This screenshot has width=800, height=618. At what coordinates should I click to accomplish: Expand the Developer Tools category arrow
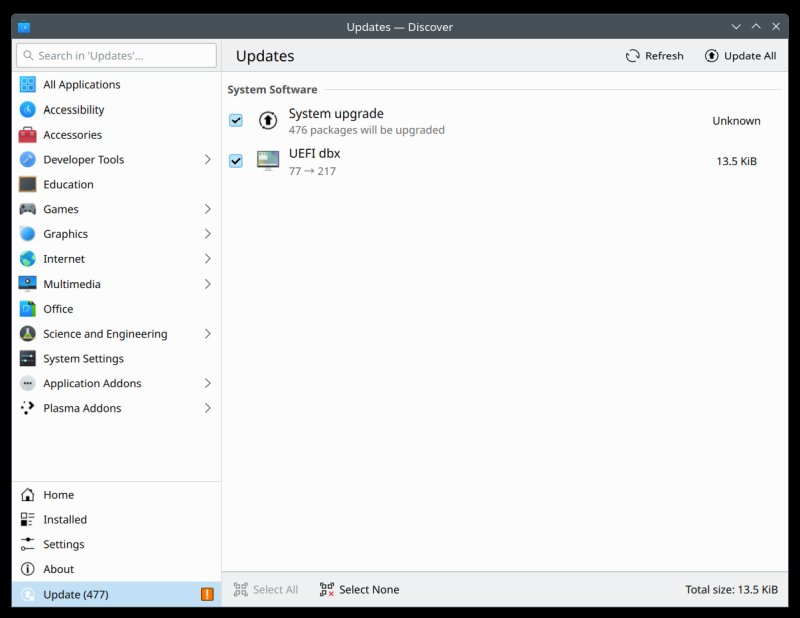pos(207,160)
